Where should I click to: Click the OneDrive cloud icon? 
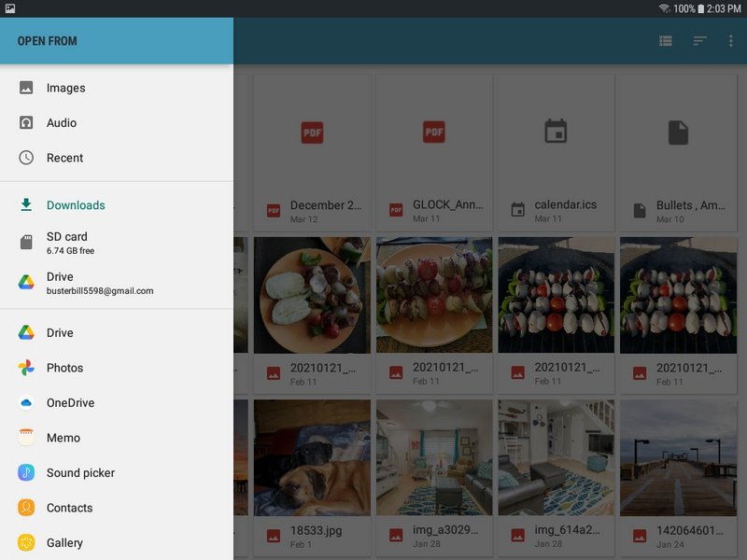coord(26,403)
